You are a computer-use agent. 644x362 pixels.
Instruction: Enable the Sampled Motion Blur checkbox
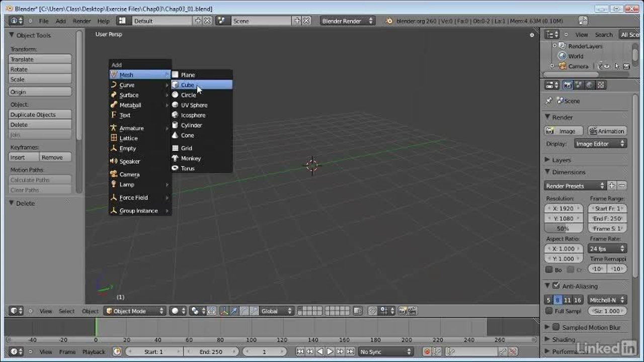tap(556, 327)
